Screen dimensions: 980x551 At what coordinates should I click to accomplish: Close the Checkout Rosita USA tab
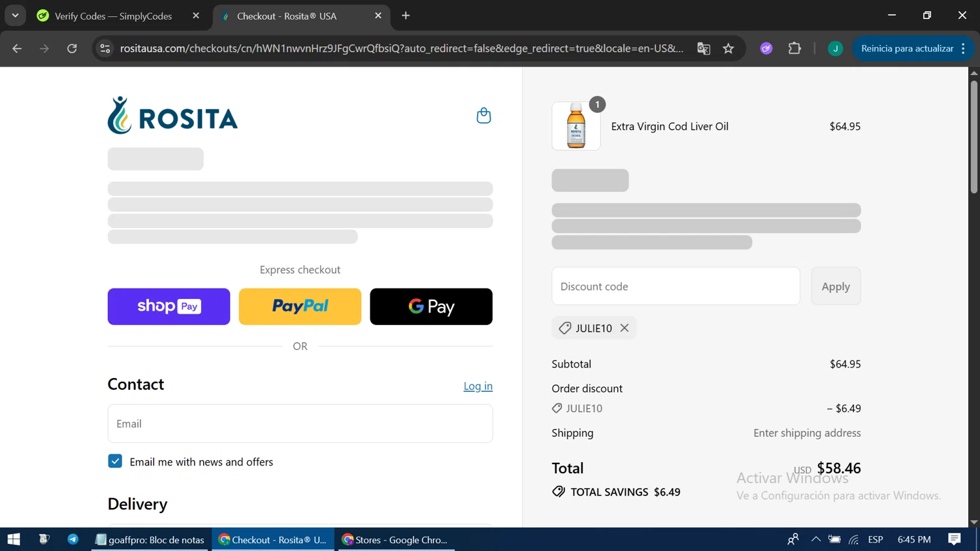(x=378, y=16)
